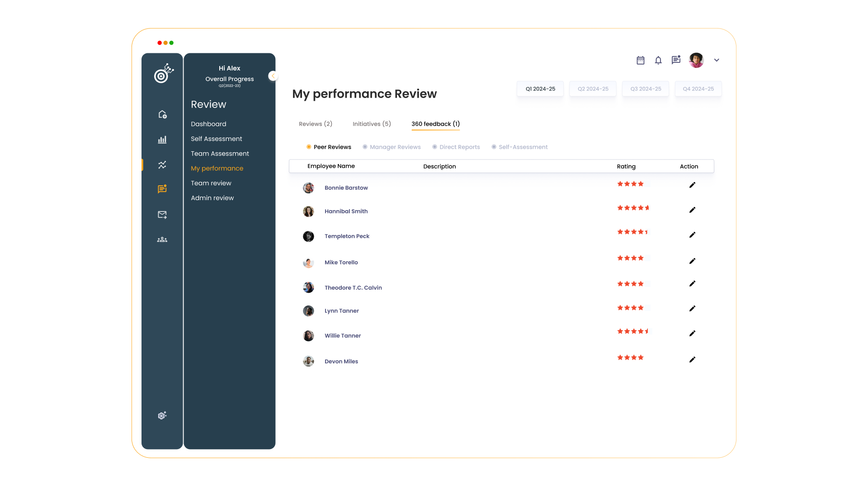Open the settings gear sidebar icon
868x488 pixels.
162,415
